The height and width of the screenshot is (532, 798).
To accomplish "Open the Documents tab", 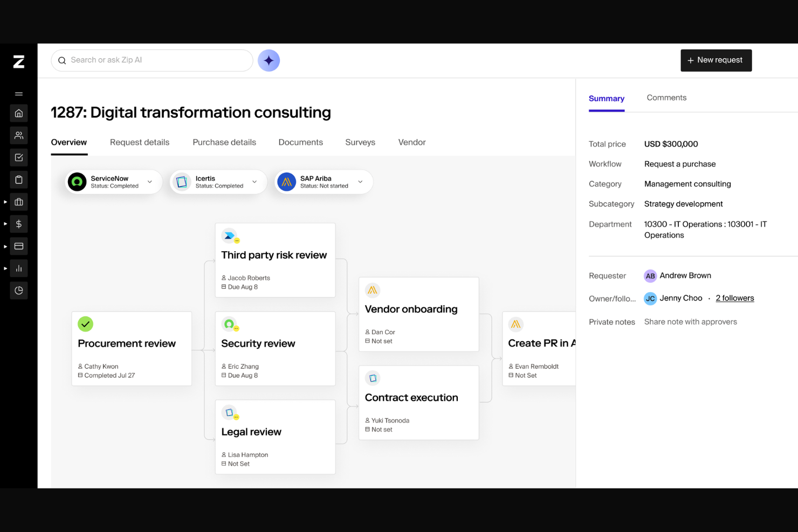I will tap(301, 142).
